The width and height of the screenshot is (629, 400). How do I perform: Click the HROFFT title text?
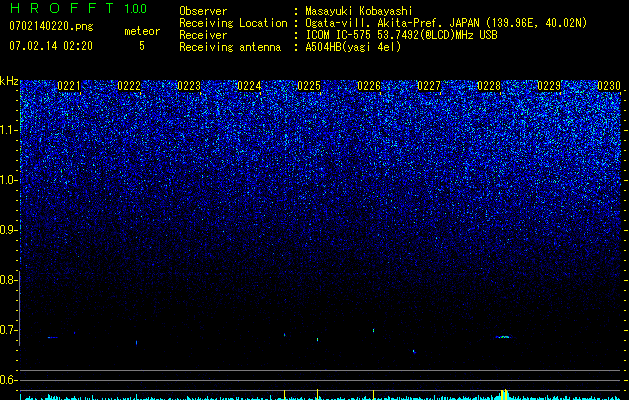click(x=62, y=8)
